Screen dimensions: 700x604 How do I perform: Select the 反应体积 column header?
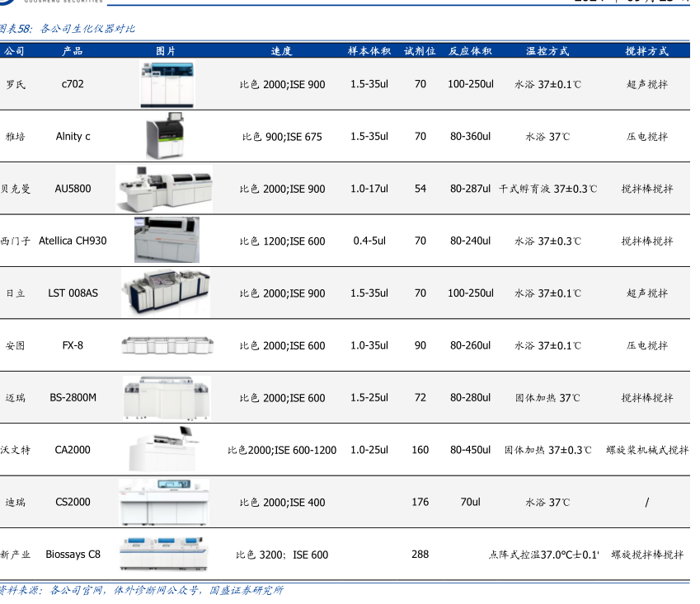point(470,51)
